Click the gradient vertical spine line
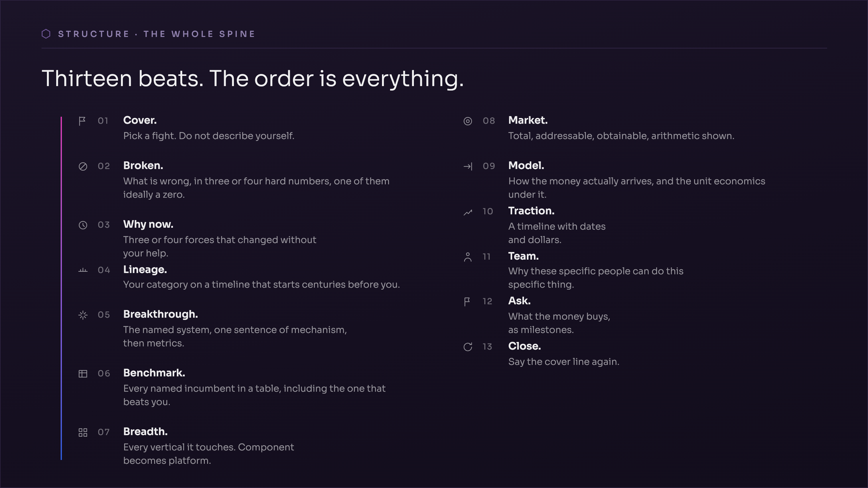The image size is (868, 488). 61,288
